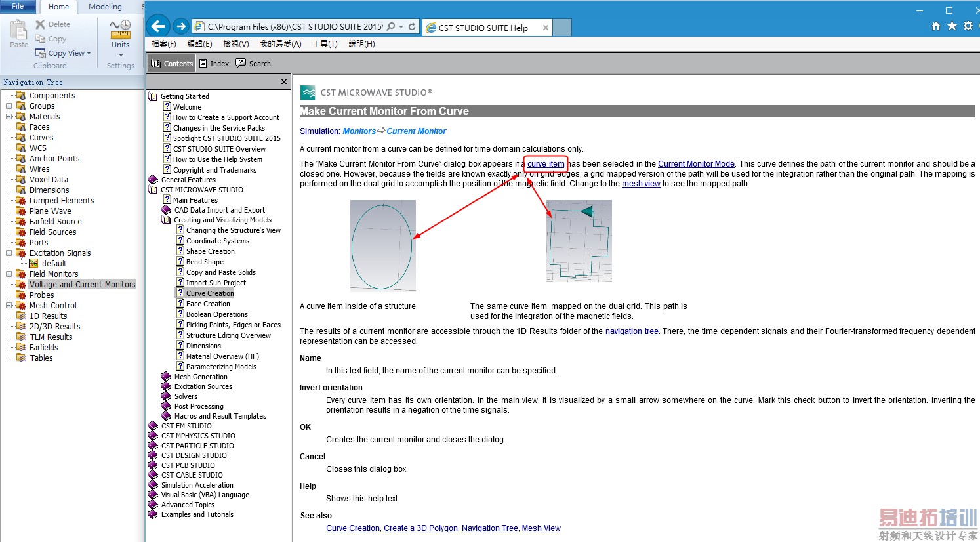980x542 pixels.
Task: Click the Examples and Tutorials book icon
Action: point(153,514)
